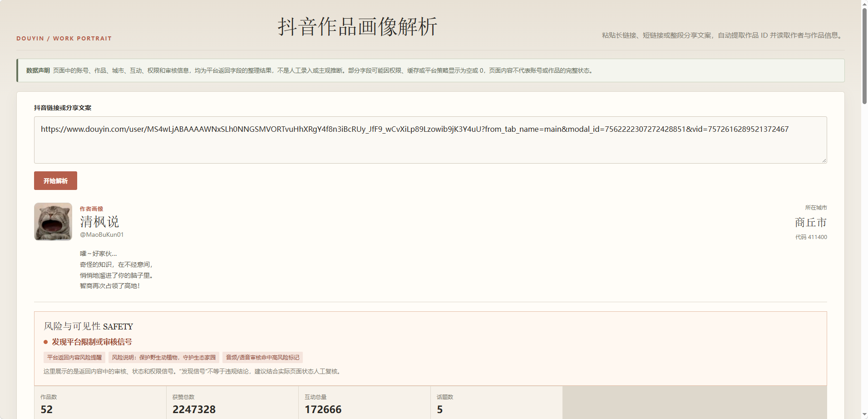
Task: Click the 获赞总数 value 2247328
Action: [194, 409]
